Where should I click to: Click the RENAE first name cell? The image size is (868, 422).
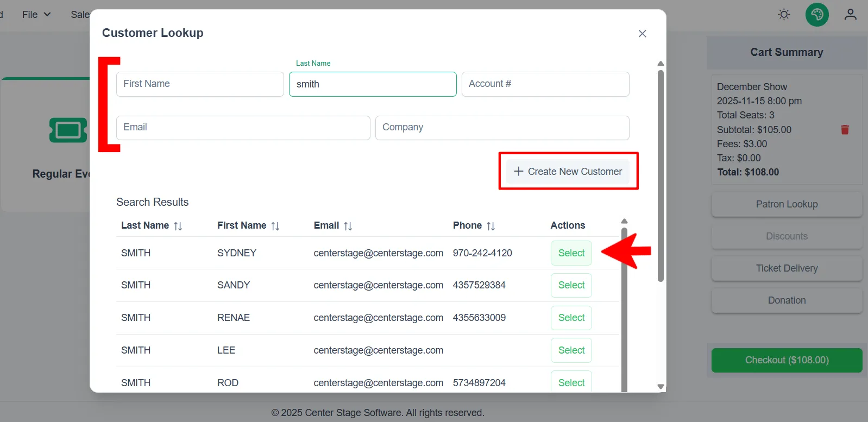(x=234, y=318)
